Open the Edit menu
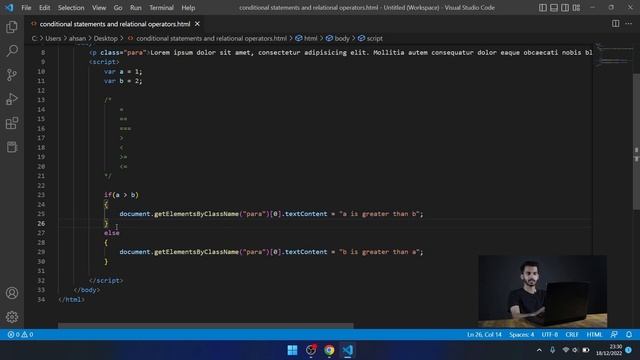Screen dimensions: 640x360 pos(44,8)
